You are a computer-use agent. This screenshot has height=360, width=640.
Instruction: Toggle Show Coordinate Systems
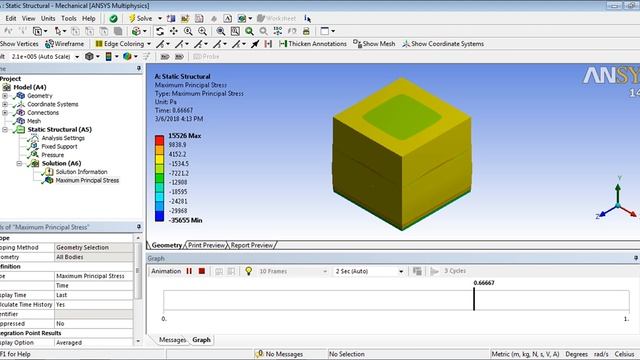[x=443, y=44]
